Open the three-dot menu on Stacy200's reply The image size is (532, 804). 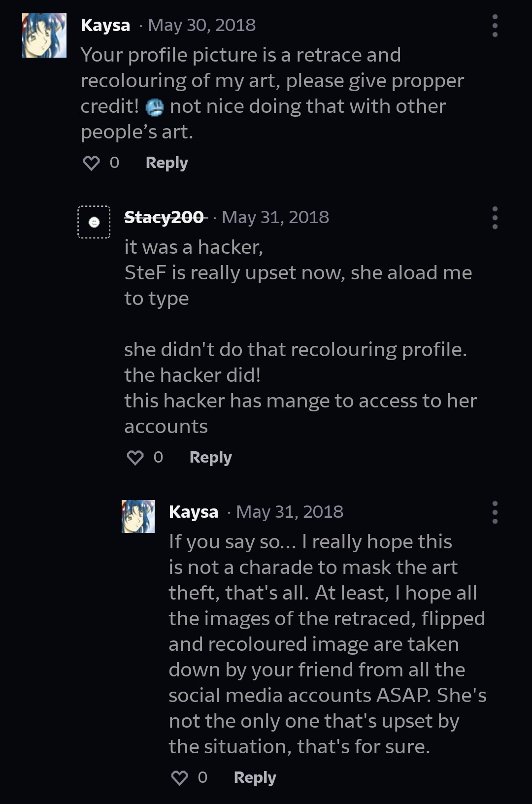coord(495,218)
